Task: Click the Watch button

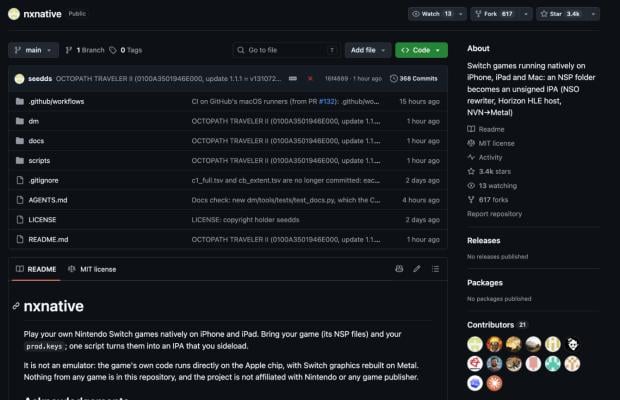Action: [431, 14]
